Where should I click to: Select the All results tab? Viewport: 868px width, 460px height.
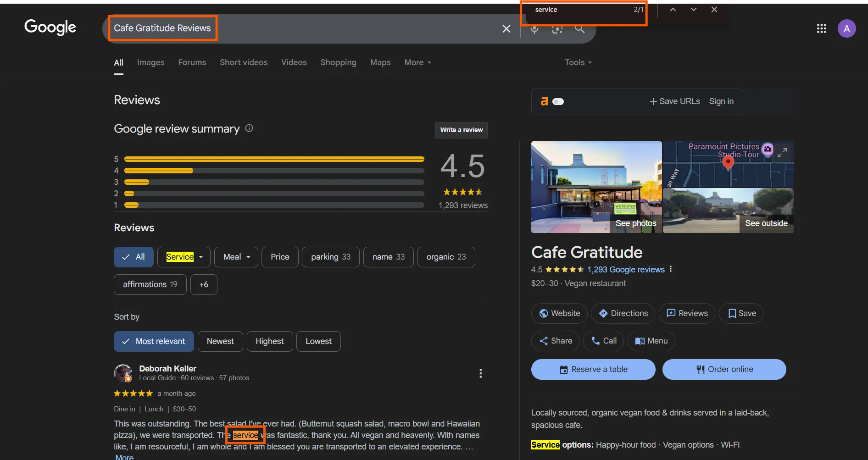point(118,62)
